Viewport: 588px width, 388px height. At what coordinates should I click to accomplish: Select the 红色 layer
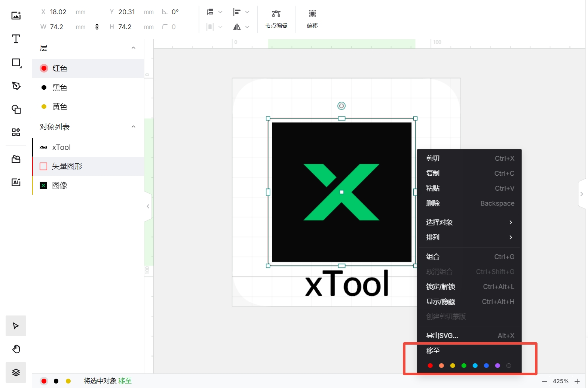[x=88, y=68]
